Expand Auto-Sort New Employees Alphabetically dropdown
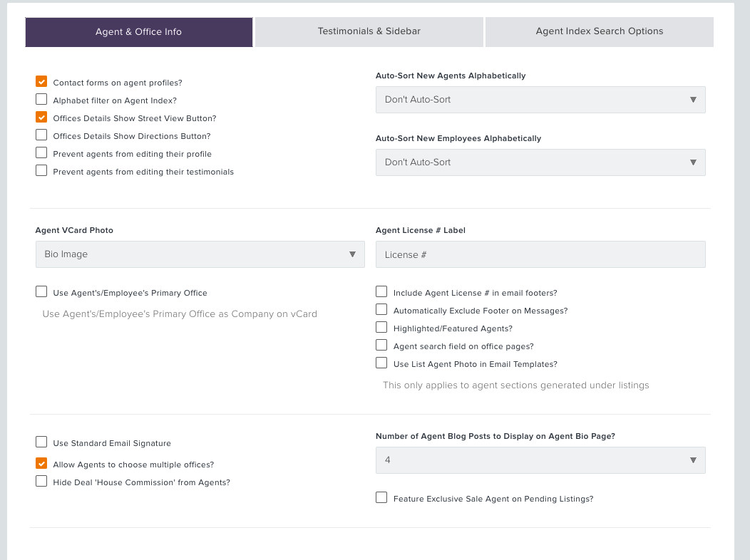Screen dimensions: 750x560 (x=540, y=162)
